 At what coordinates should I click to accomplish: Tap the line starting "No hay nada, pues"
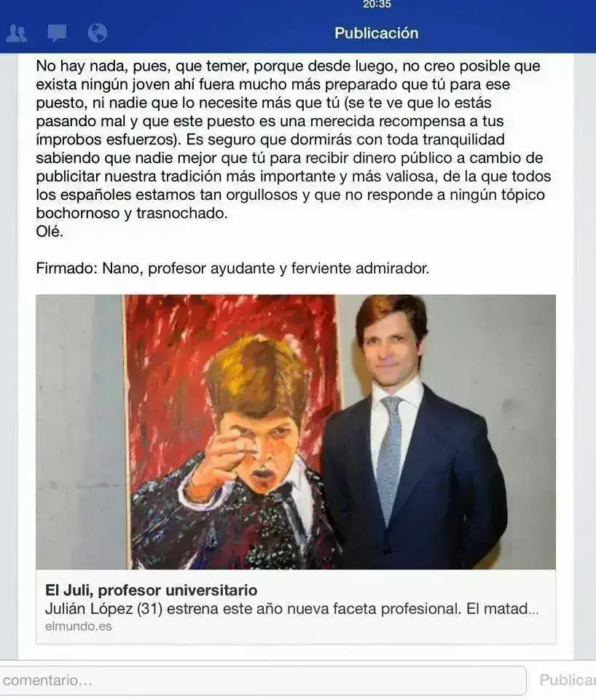coord(289,66)
